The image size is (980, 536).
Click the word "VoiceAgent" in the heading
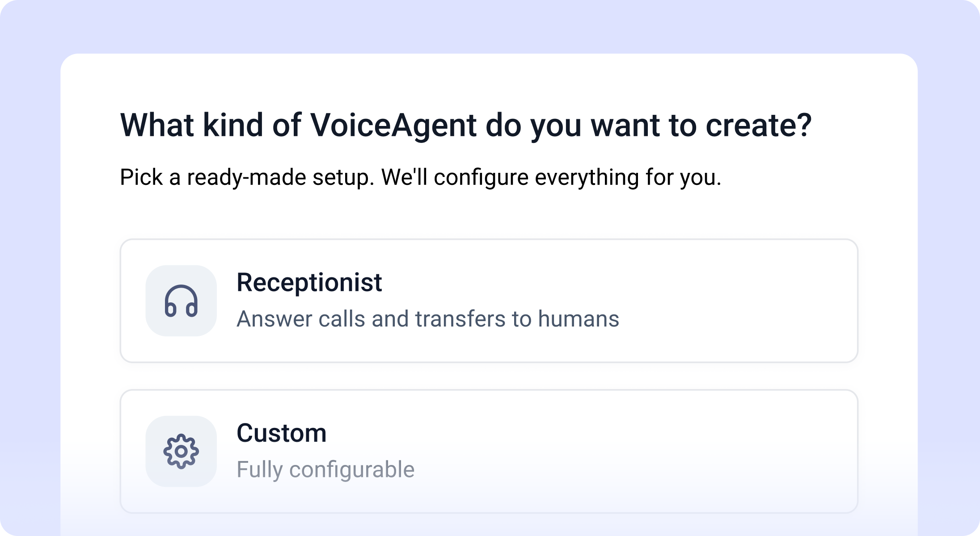pos(393,125)
